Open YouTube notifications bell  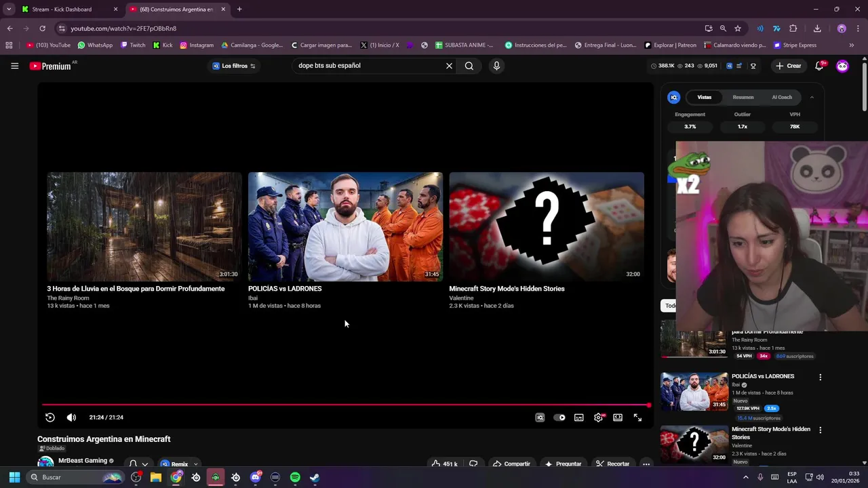[819, 66]
